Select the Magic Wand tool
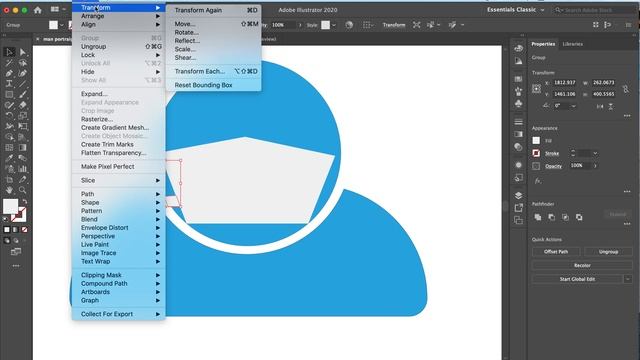The height and width of the screenshot is (360, 640). (x=9, y=62)
